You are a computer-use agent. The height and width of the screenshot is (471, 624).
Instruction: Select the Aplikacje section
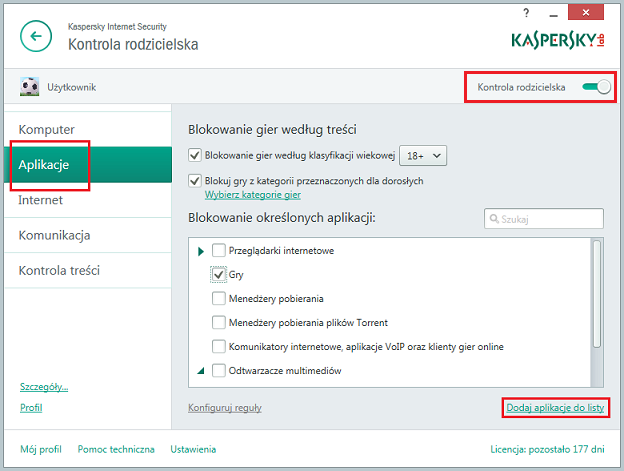(88, 165)
